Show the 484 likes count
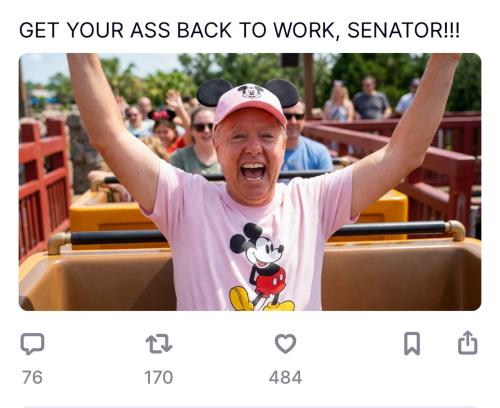 coord(285,378)
